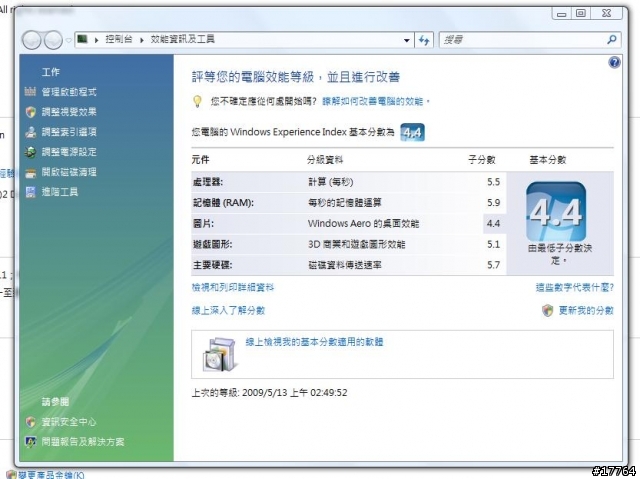
Task: Open 問題報告及解決方案 link
Action: click(83, 442)
